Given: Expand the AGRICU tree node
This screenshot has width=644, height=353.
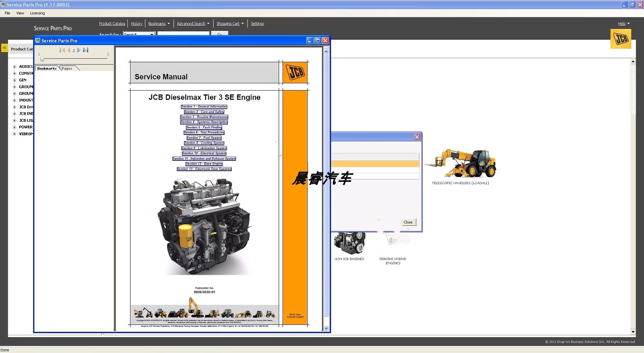Looking at the screenshot, I should click(15, 67).
